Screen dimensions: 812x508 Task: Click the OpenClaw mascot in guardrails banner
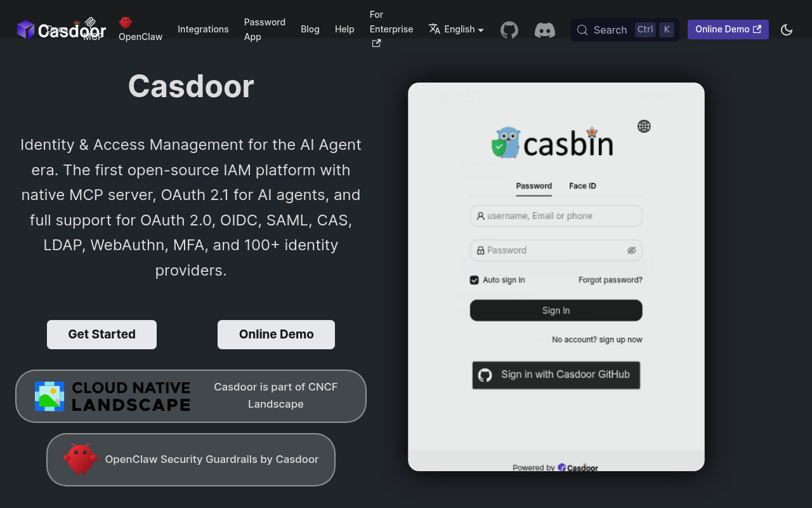81,459
